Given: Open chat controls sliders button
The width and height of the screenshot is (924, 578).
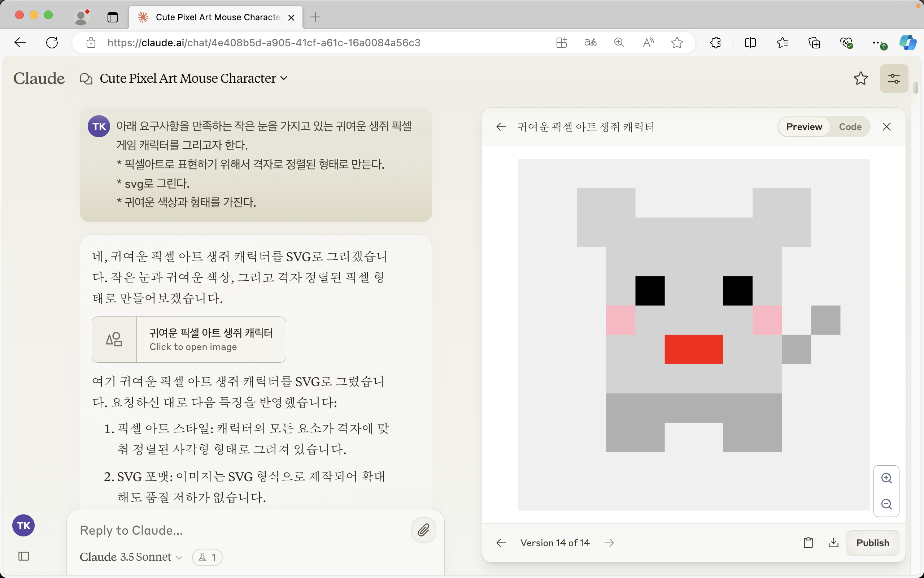Looking at the screenshot, I should tap(894, 78).
